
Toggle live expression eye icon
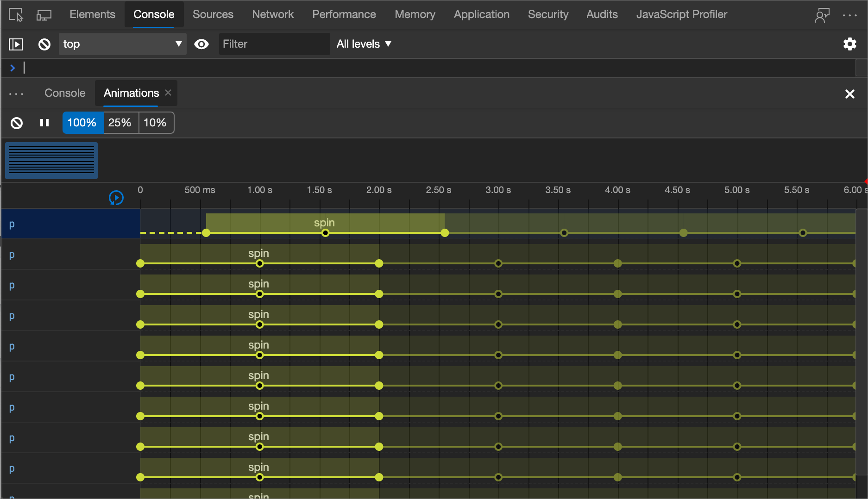point(201,44)
